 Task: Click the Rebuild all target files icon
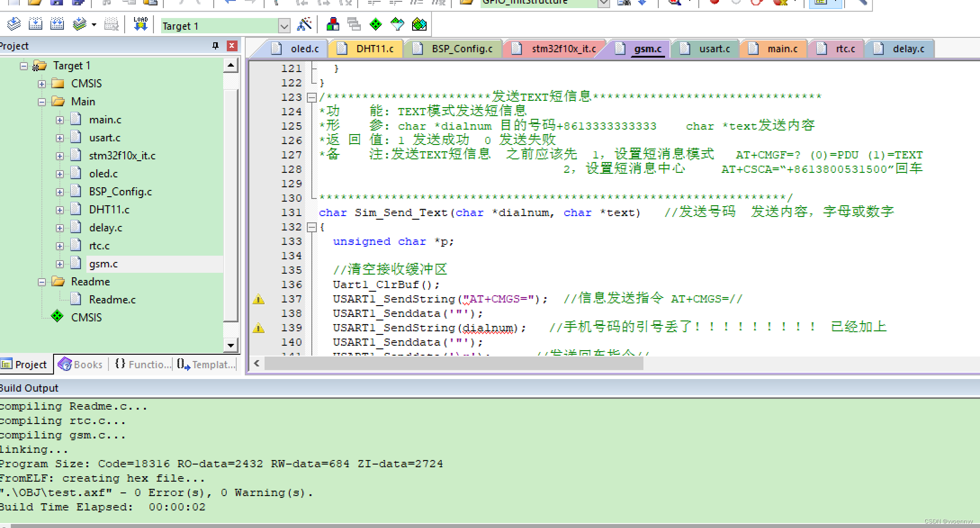(57, 24)
